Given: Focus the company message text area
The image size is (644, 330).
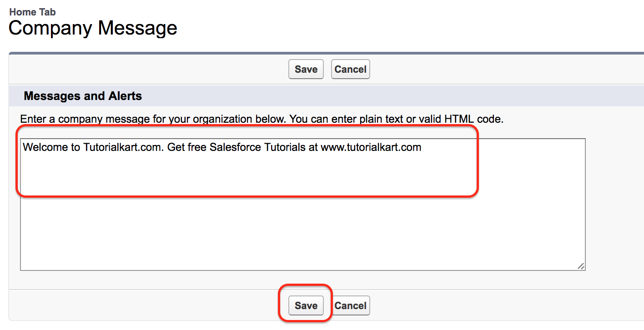Looking at the screenshot, I should [x=303, y=205].
